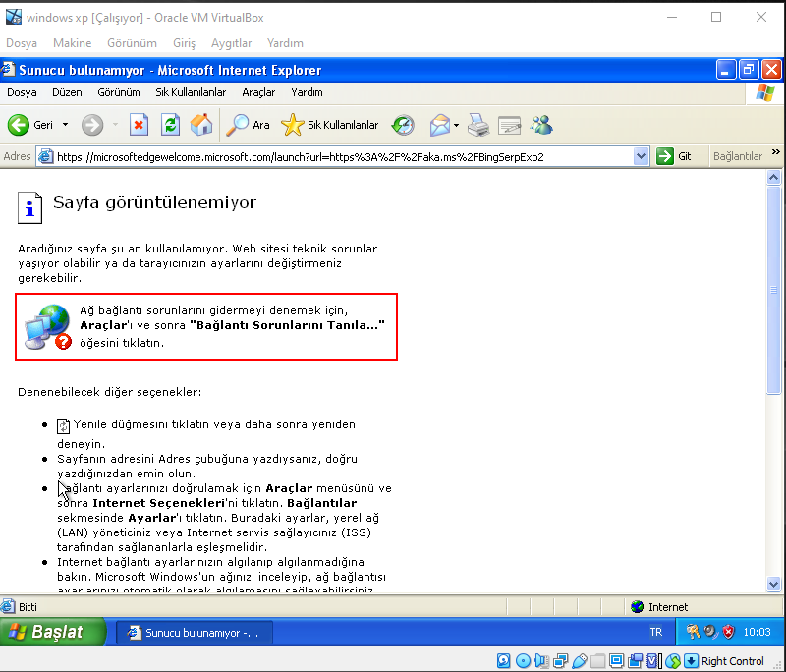This screenshot has width=786, height=672.
Task: Click the Mail envelope toolbar icon
Action: pyautogui.click(x=440, y=125)
